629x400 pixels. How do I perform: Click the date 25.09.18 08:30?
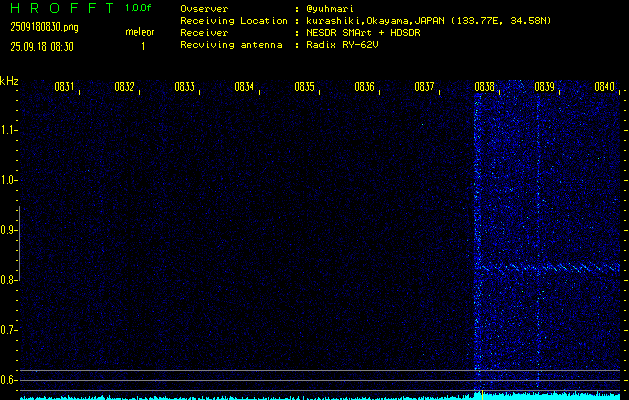[42, 47]
